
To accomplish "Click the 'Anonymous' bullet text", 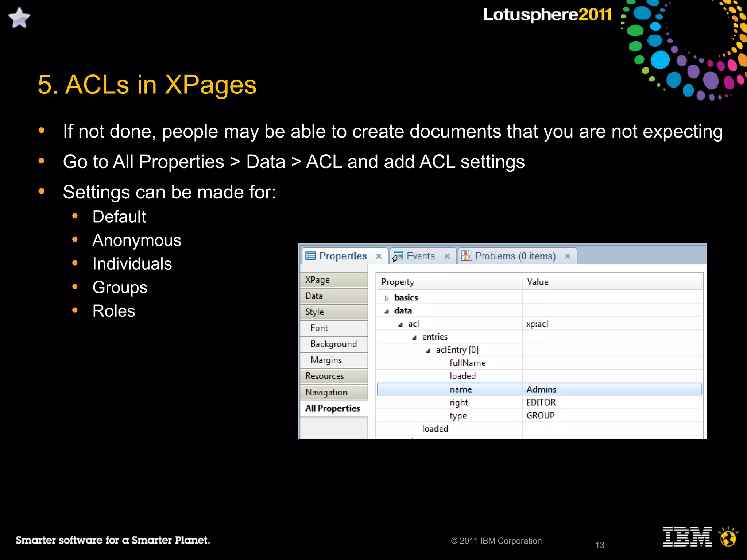I will [137, 240].
